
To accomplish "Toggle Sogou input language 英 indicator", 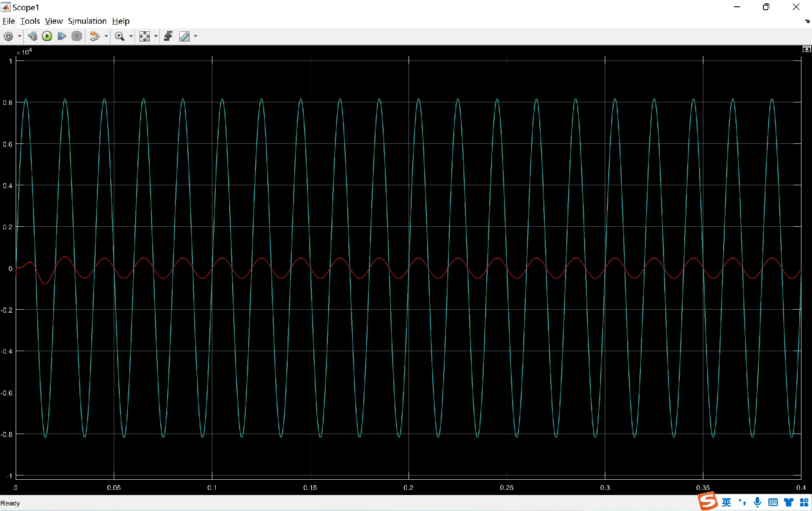I will pyautogui.click(x=727, y=502).
